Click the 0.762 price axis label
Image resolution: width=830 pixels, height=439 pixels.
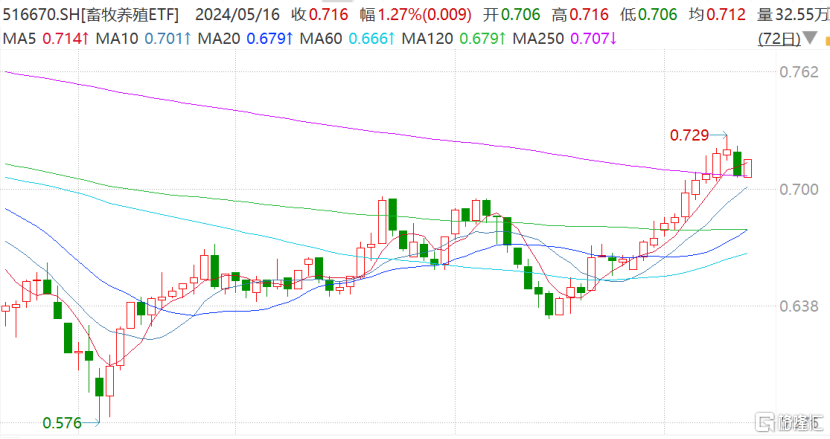799,72
